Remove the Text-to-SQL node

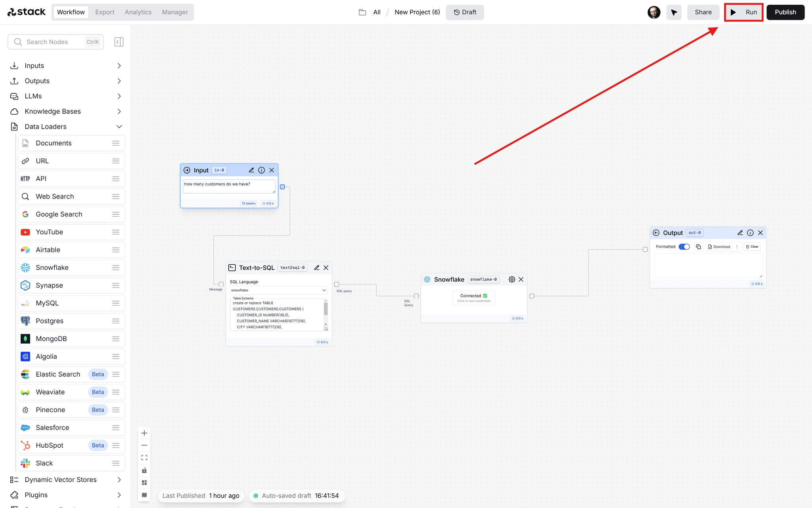tap(326, 268)
